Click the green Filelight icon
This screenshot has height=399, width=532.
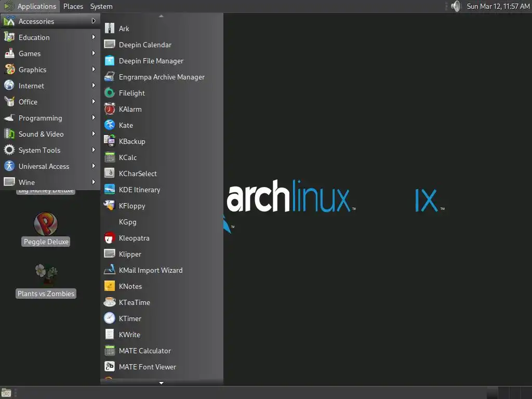coord(109,93)
